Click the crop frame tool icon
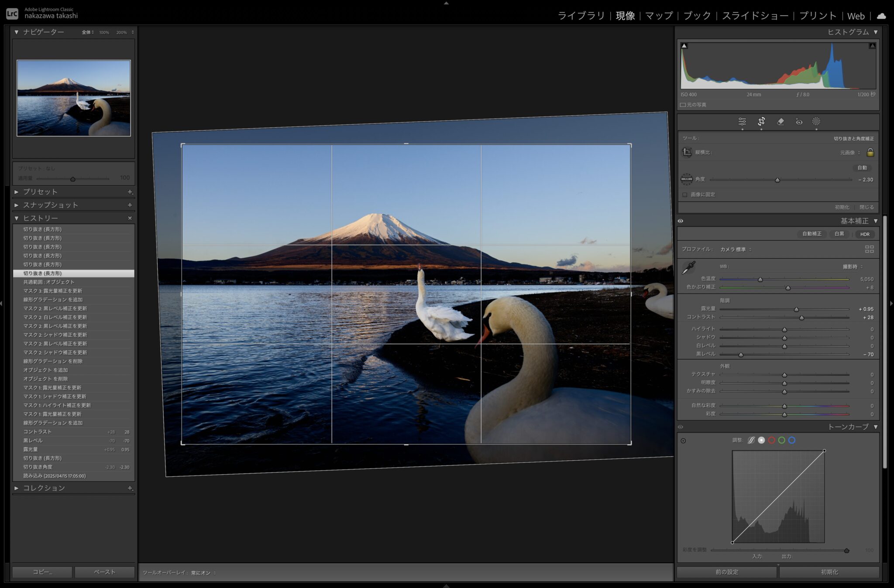 [687, 152]
